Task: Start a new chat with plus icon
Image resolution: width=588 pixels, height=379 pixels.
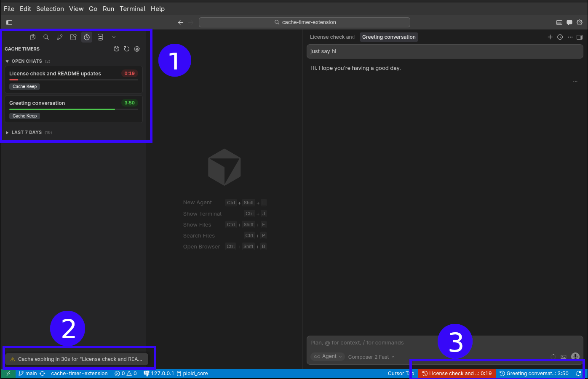Action: [550, 37]
